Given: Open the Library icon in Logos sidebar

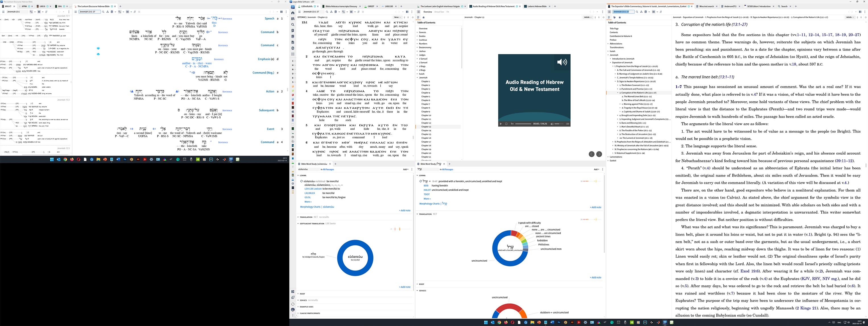Looking at the screenshot, I should pyautogui.click(x=293, y=19).
